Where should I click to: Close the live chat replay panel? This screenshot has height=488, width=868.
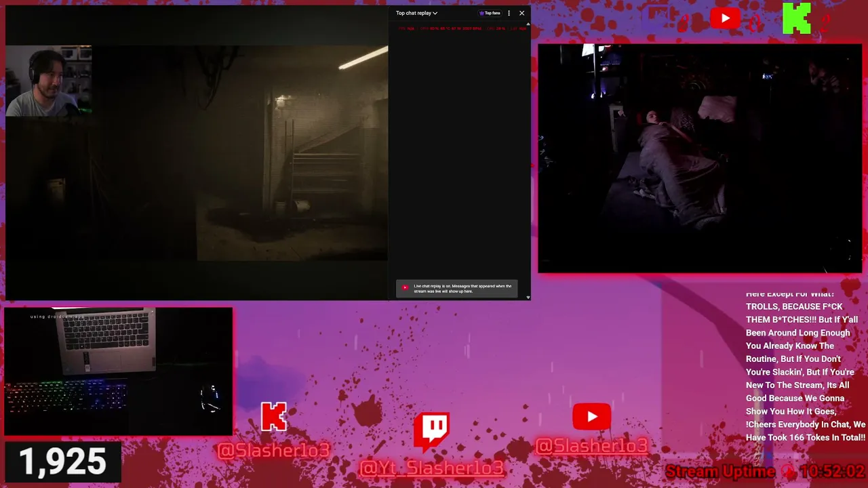[521, 13]
